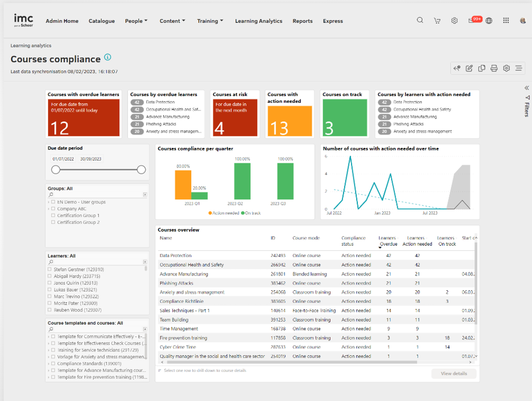Screen dimensions: 532x401
Task: Click the View details button
Action: 454,373
